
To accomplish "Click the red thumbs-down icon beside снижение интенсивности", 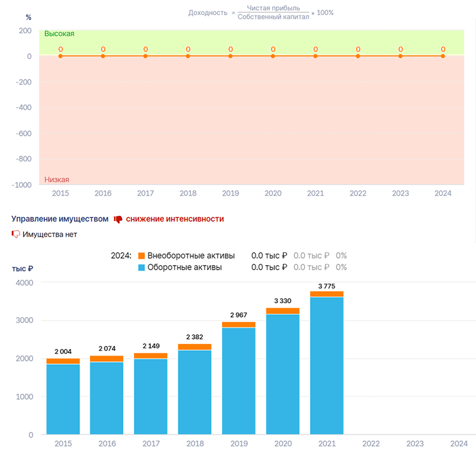I will click(118, 219).
